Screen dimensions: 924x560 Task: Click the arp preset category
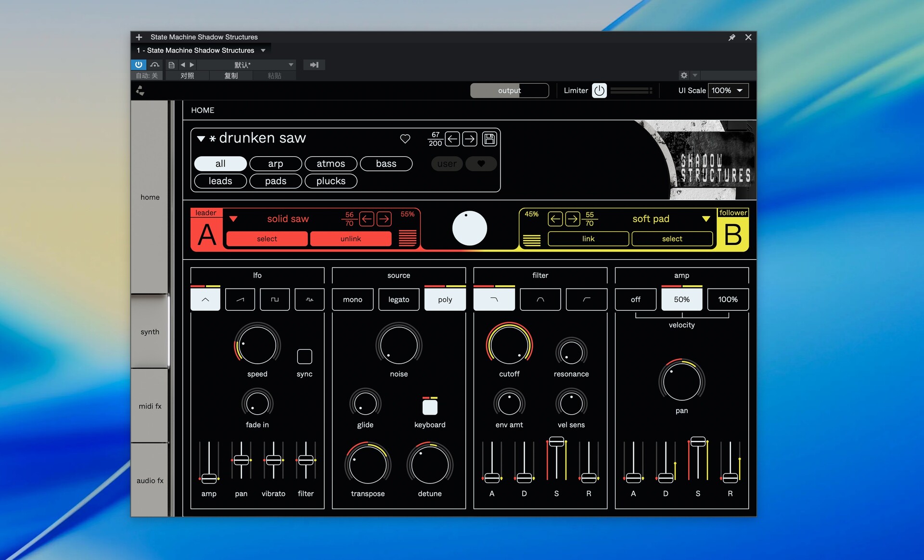click(275, 164)
